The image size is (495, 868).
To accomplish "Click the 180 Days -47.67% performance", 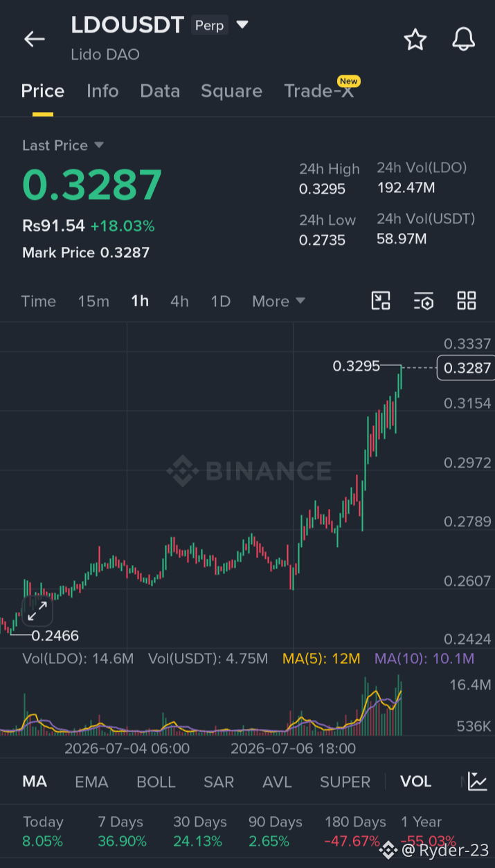I will point(355,831).
